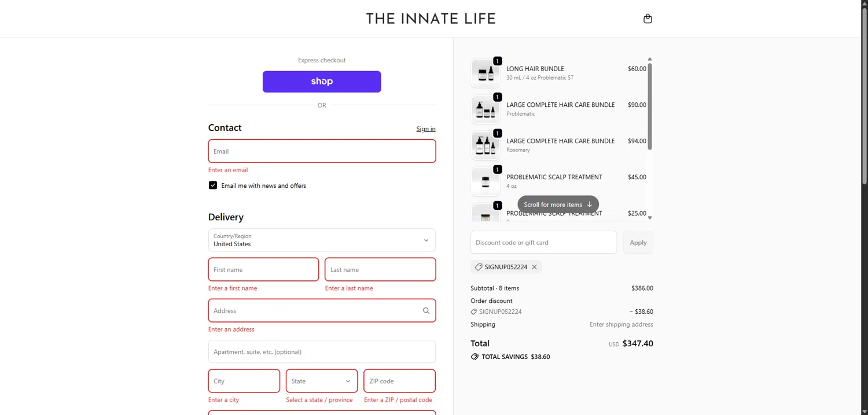
Task: Click into the Address field
Action: coord(322,310)
